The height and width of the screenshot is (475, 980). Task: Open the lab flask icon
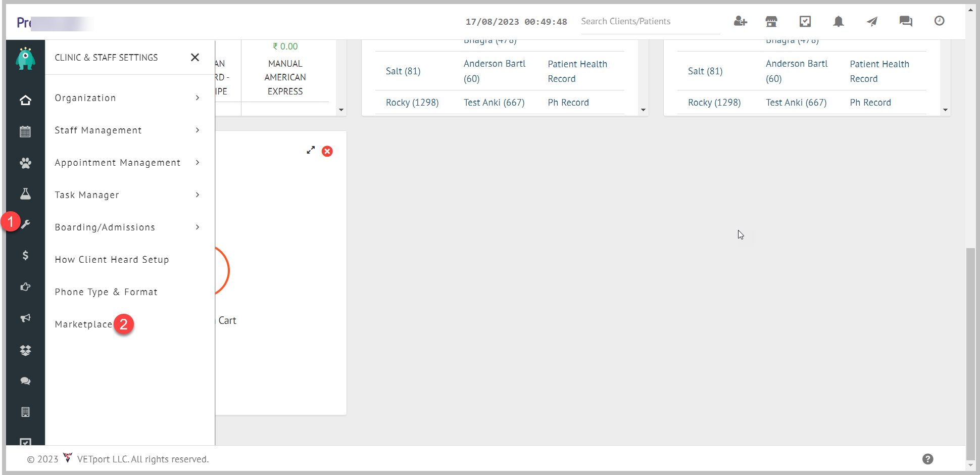(25, 194)
